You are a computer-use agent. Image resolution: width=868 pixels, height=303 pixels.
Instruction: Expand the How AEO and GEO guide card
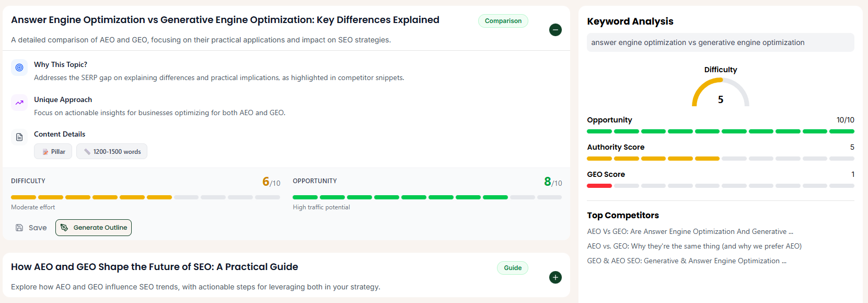coord(555,277)
